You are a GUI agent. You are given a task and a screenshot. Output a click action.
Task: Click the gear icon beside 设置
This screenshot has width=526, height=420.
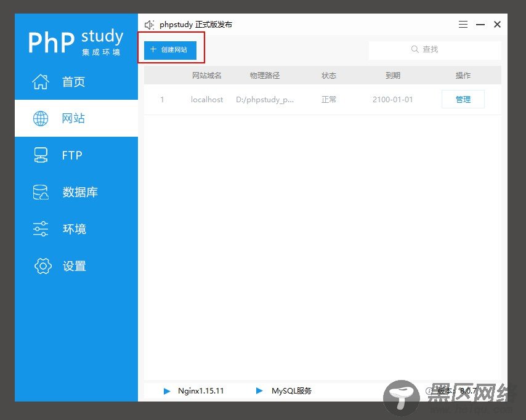coord(43,266)
